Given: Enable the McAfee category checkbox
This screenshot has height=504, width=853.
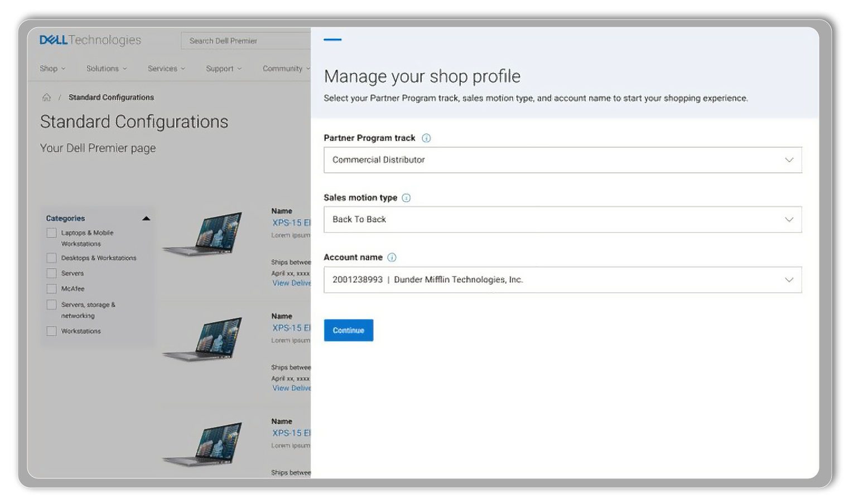Looking at the screenshot, I should coord(51,289).
